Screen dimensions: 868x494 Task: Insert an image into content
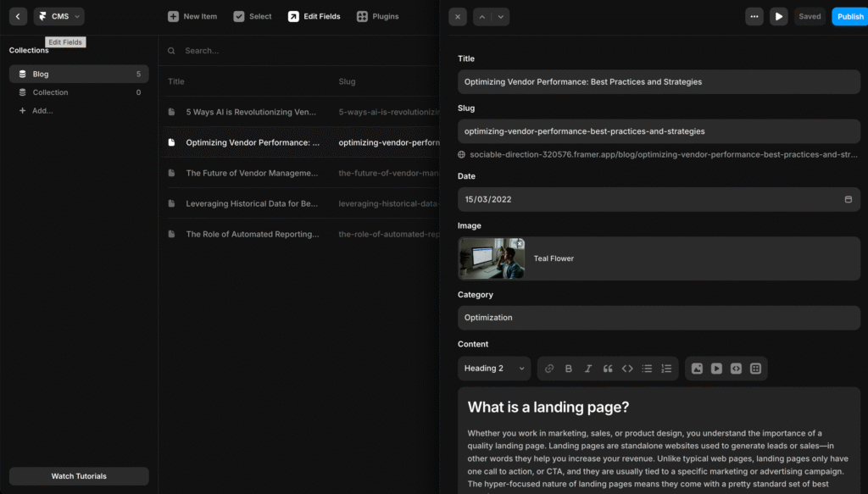point(697,369)
